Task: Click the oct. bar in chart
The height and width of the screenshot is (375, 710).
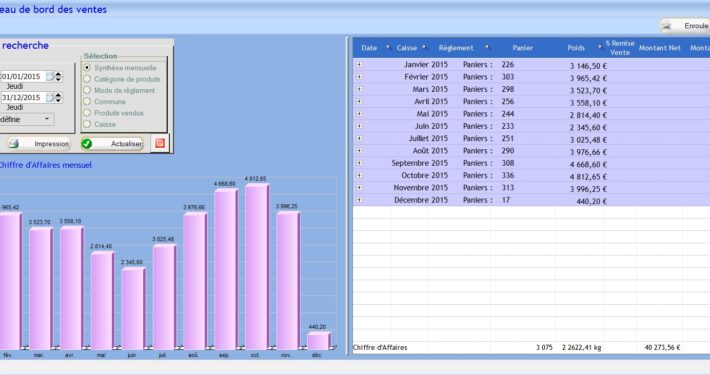Action: click(257, 266)
